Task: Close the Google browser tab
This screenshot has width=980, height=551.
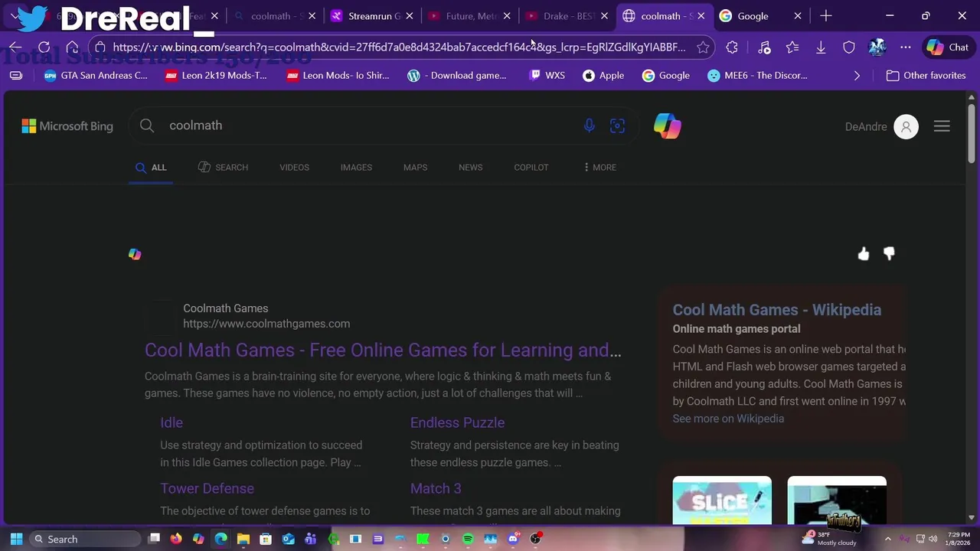Action: pyautogui.click(x=798, y=16)
